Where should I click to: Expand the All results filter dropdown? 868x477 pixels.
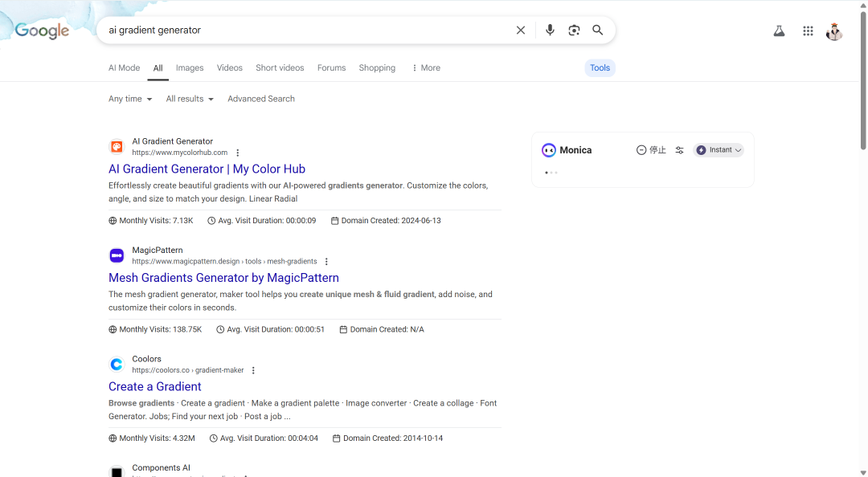click(x=190, y=99)
